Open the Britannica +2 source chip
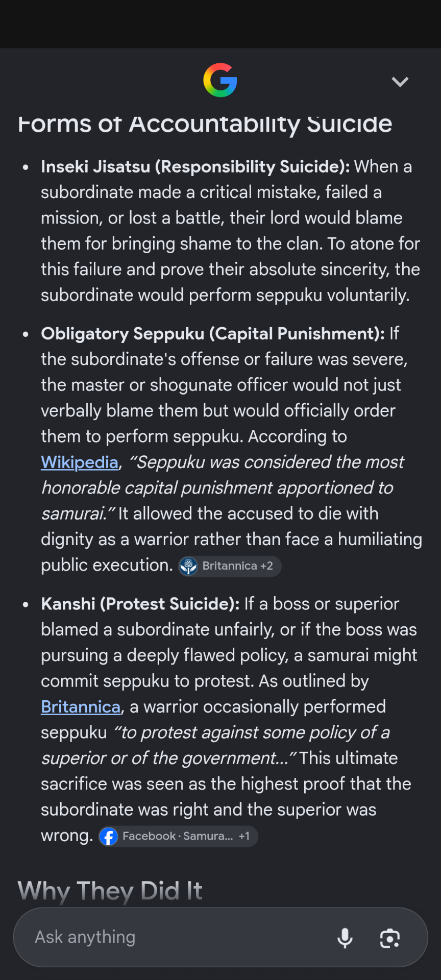Image resolution: width=441 pixels, height=980 pixels. pyautogui.click(x=230, y=566)
